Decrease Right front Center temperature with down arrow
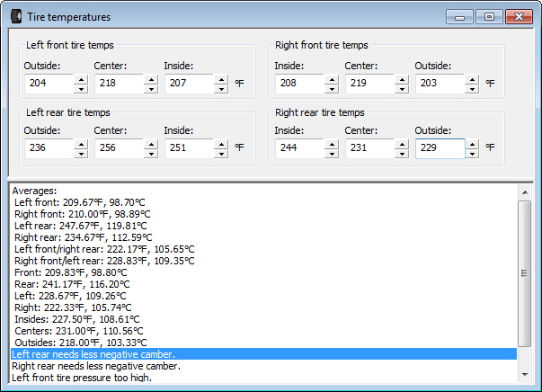Screen dimensions: 542x392 point(402,89)
